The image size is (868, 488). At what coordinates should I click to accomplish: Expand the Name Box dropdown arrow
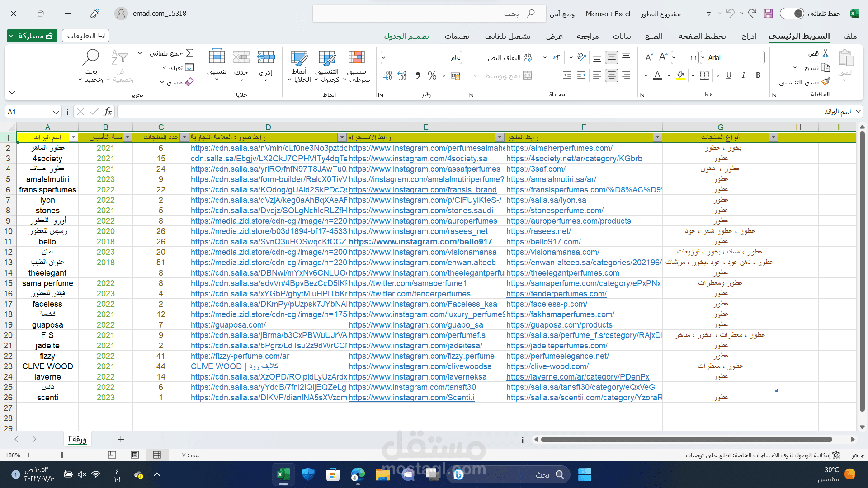click(56, 112)
